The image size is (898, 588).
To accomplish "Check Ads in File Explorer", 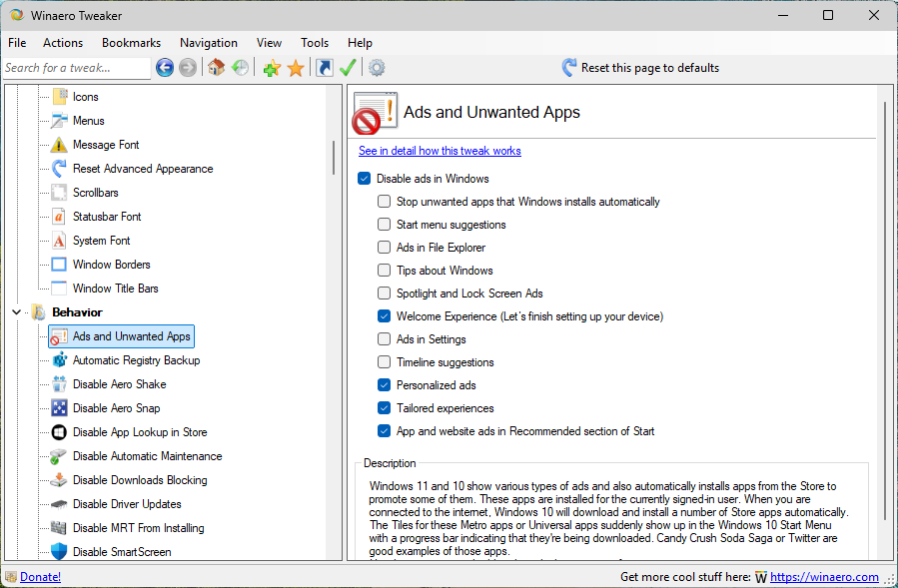I will click(384, 248).
